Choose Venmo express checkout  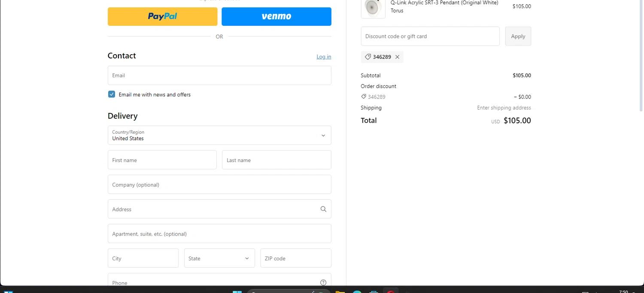[x=276, y=16]
